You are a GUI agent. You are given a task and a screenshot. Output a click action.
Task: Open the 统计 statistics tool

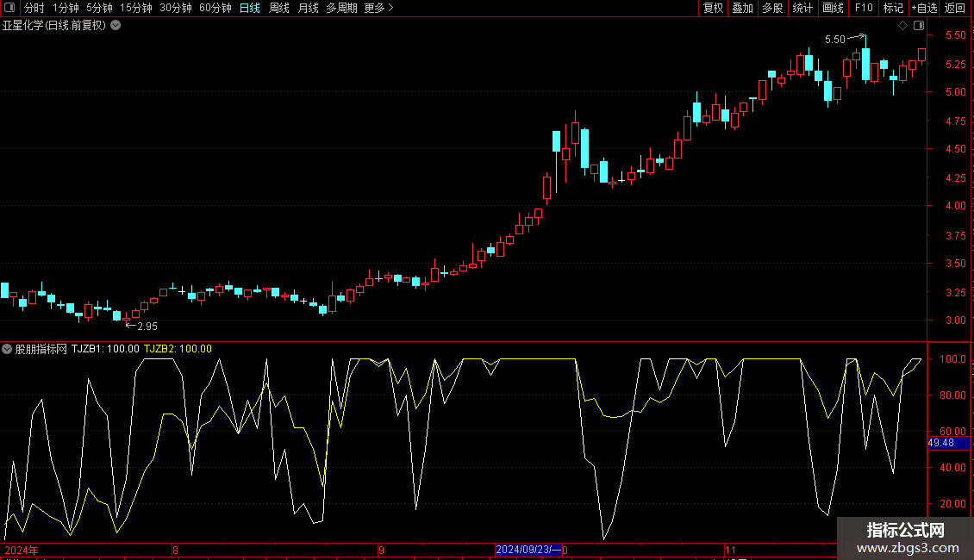click(802, 8)
